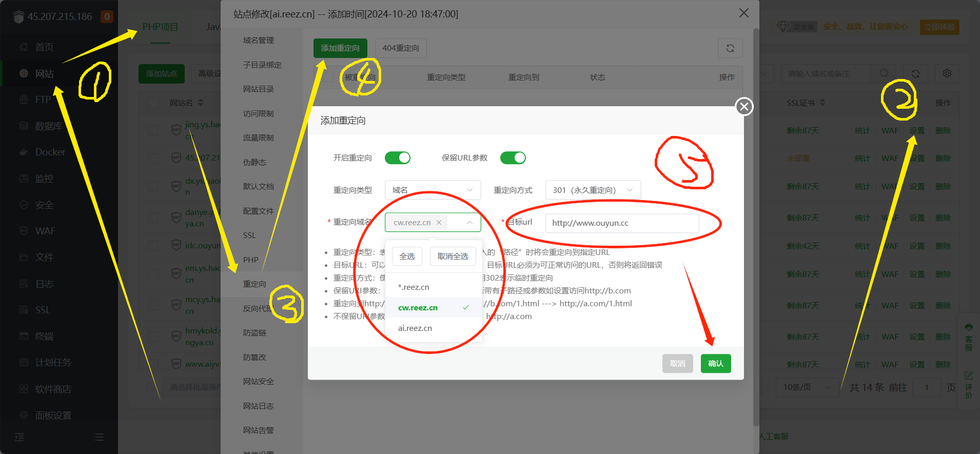Viewport: 980px width, 454px height.
Task: Deselect cw.reez.cn in domain list
Action: pyautogui.click(x=434, y=308)
